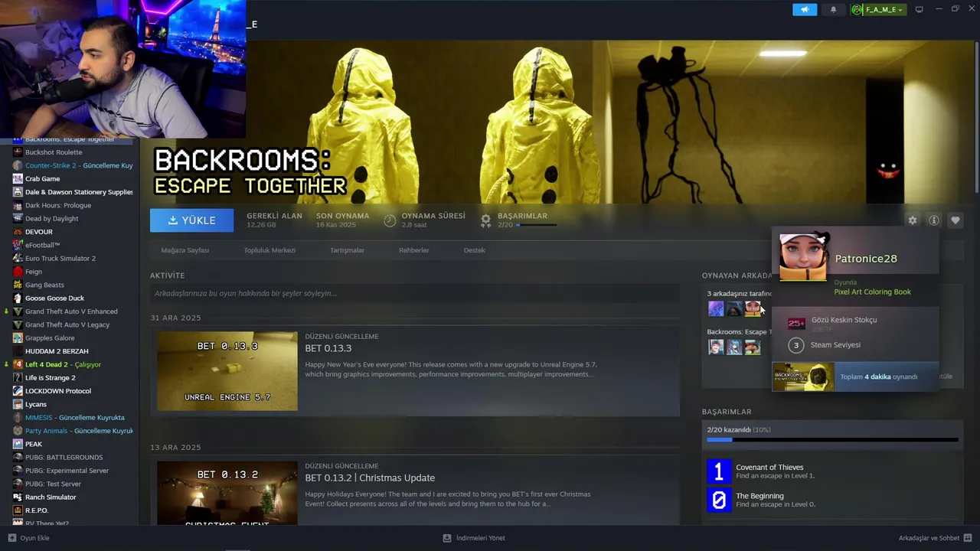The height and width of the screenshot is (551, 980).
Task: Open the Destek tab
Action: [x=475, y=250]
